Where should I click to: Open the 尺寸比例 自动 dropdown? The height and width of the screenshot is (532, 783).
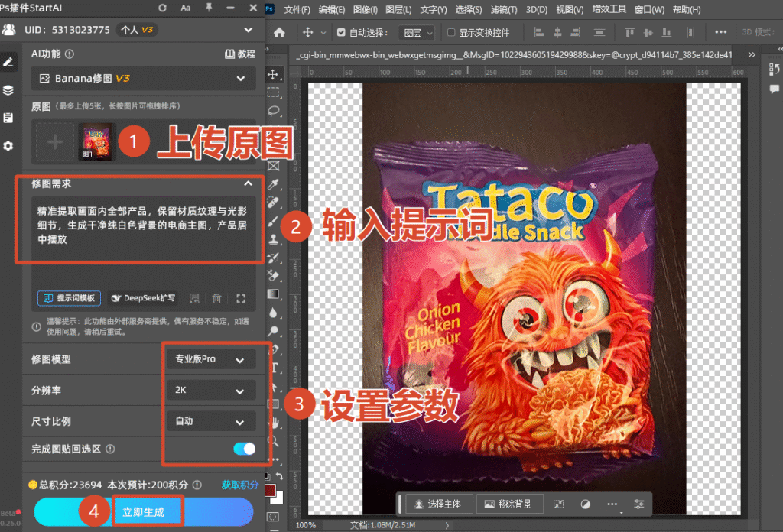(211, 421)
